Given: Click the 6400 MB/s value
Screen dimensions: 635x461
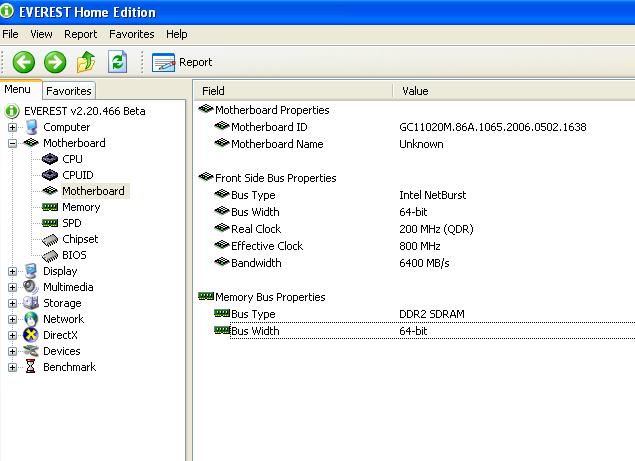Looking at the screenshot, I should coord(424,263).
